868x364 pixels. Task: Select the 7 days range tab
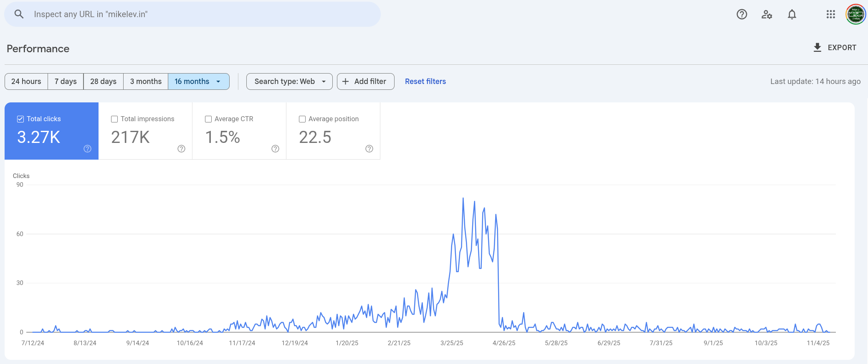pos(66,81)
